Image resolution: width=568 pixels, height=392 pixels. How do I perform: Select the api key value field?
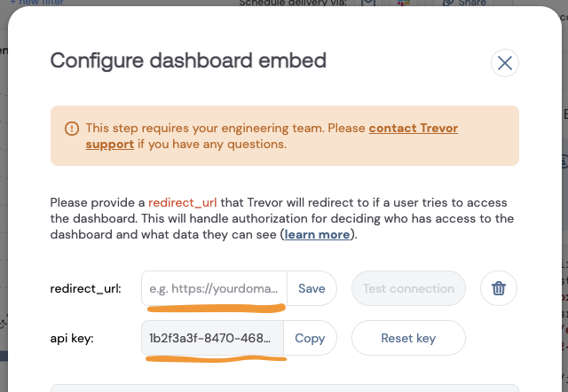click(212, 338)
